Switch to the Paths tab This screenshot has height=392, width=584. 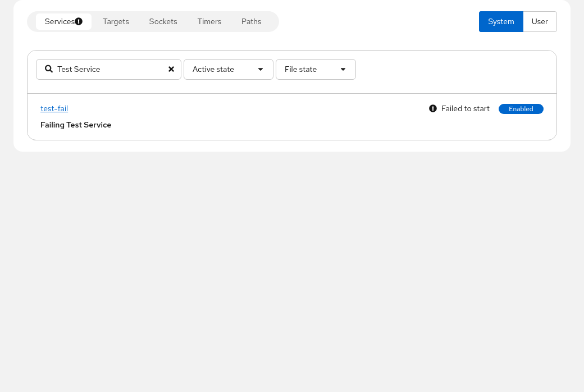pos(252,21)
